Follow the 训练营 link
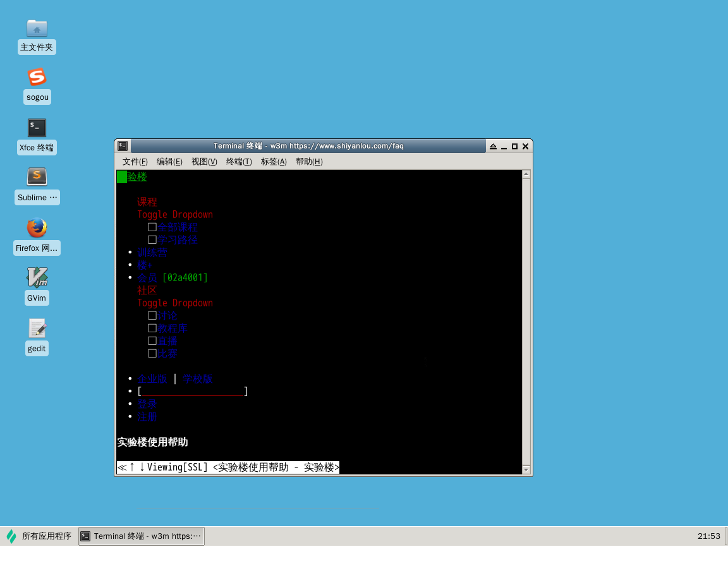Viewport: 728px width, 566px height. point(152,253)
